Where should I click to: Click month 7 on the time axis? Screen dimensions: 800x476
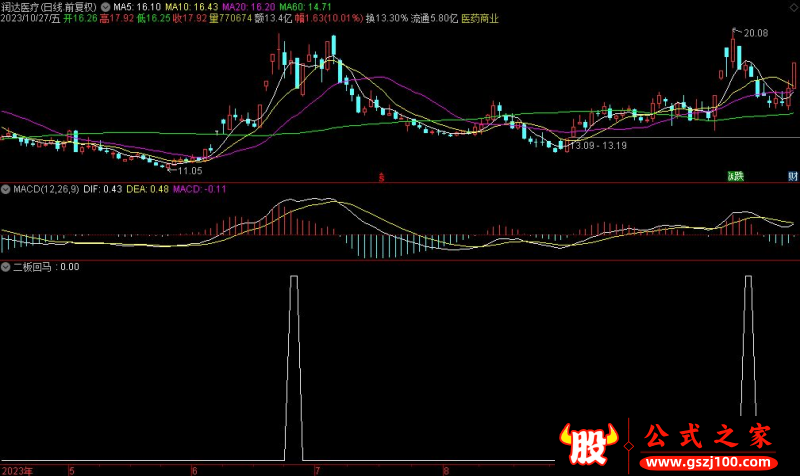[317, 469]
